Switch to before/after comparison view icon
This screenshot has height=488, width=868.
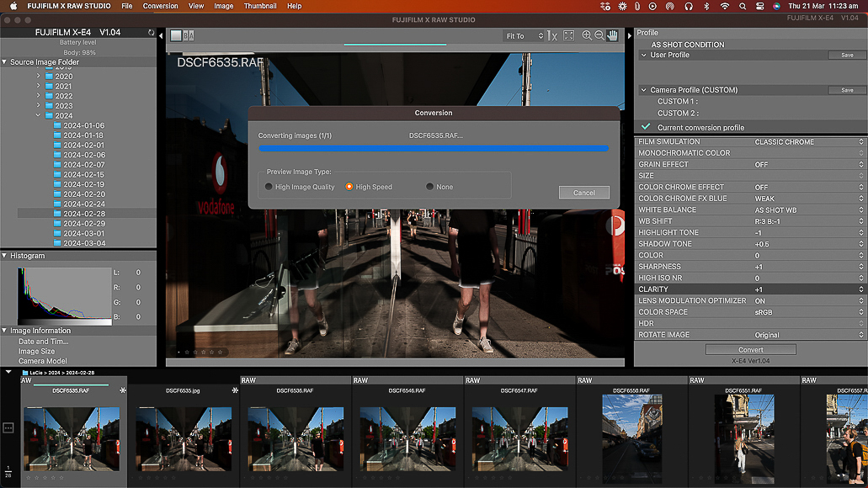pos(189,35)
